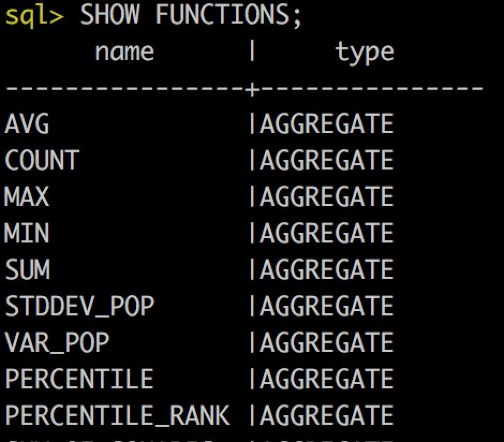Click AGGREGATE type in the STDDEV_POP row
Viewport: 504px width, 442px height.
[327, 306]
